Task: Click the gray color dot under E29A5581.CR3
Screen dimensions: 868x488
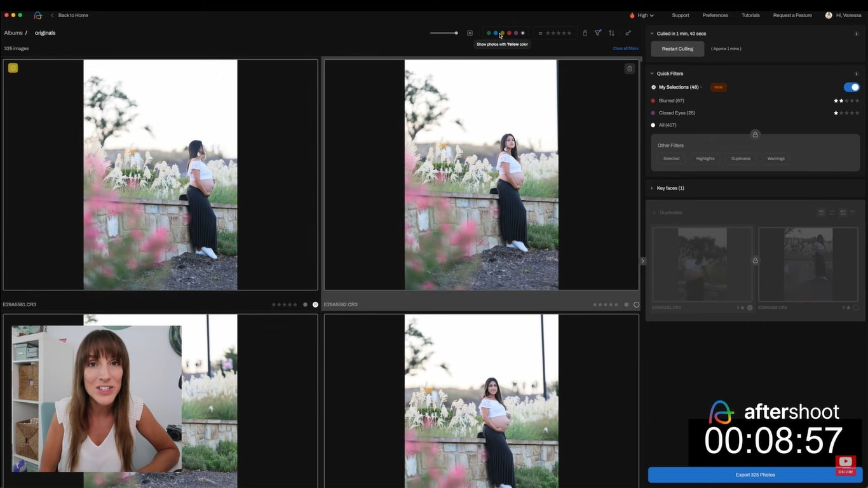Action: coord(305,304)
